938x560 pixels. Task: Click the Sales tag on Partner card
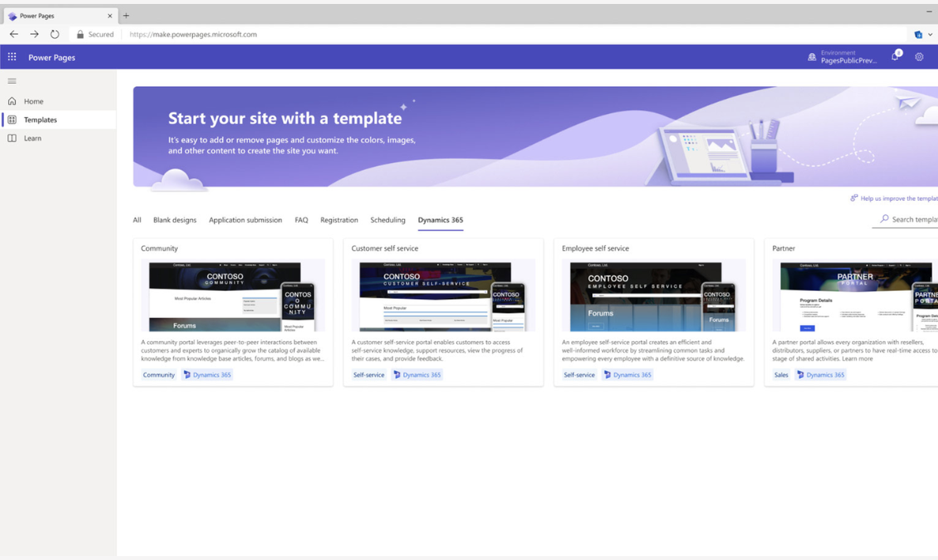click(x=781, y=375)
